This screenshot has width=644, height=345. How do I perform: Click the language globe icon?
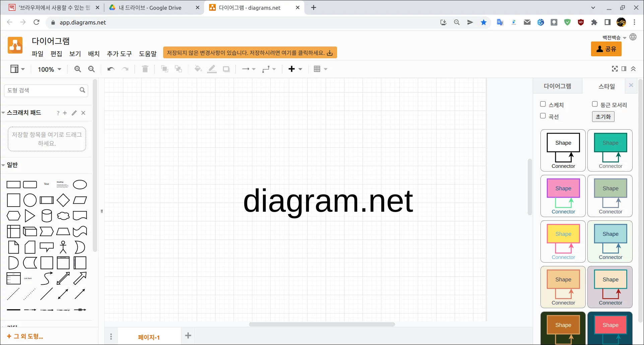[633, 37]
